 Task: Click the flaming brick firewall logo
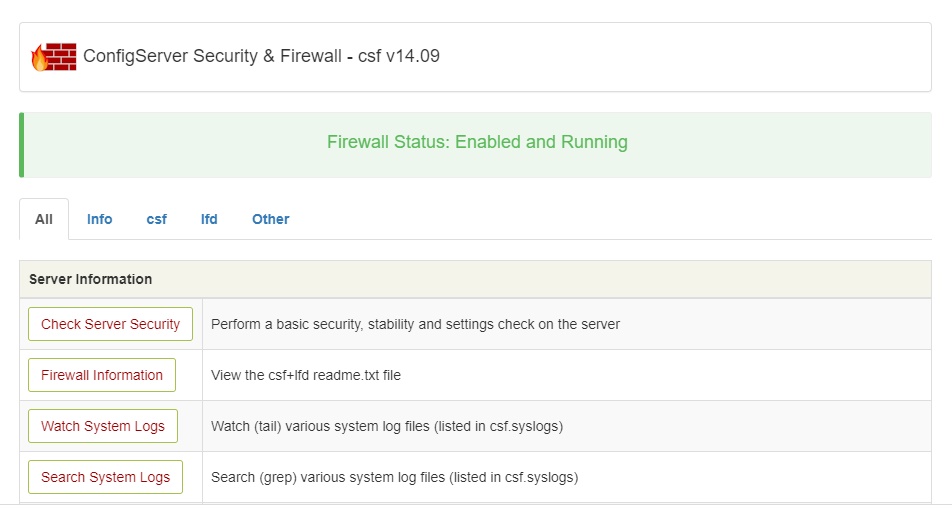[54, 57]
